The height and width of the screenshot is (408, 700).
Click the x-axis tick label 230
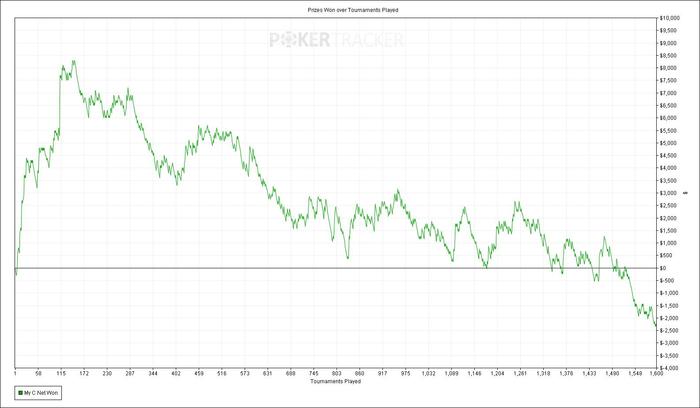[x=107, y=373]
